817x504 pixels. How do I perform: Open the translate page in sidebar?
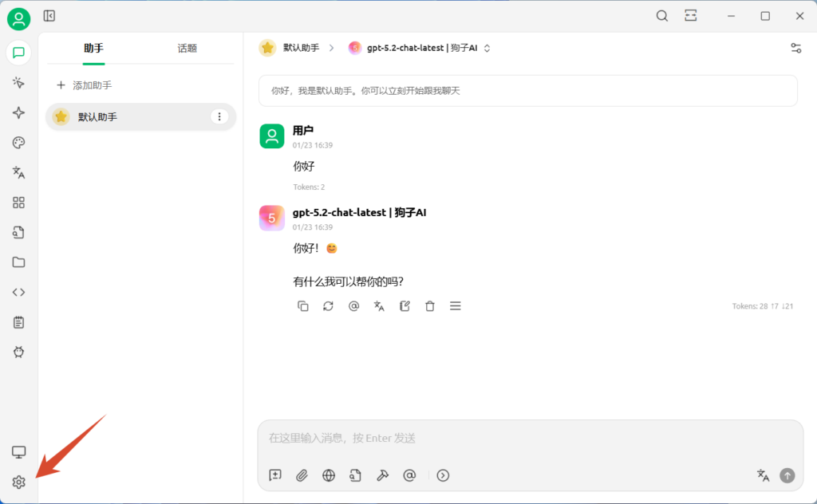tap(19, 172)
